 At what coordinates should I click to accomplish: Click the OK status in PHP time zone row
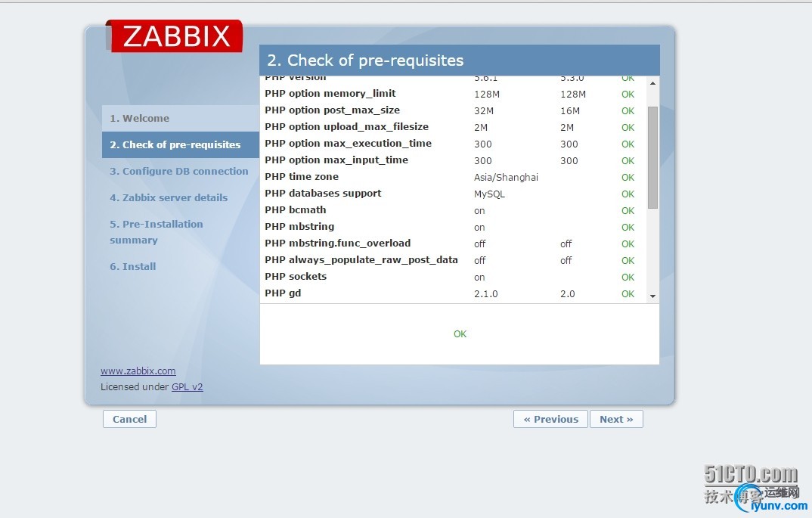pos(628,177)
